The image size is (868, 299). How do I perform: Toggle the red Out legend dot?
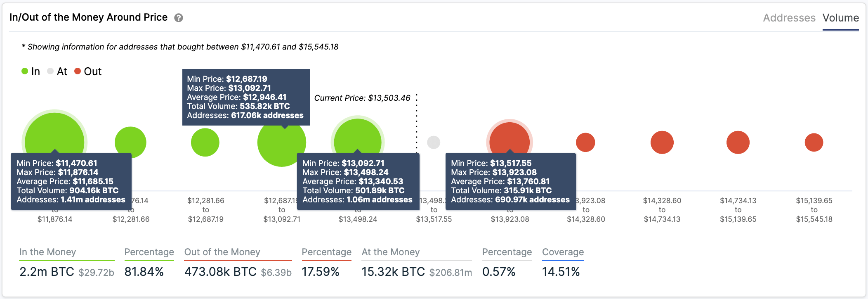coord(78,71)
